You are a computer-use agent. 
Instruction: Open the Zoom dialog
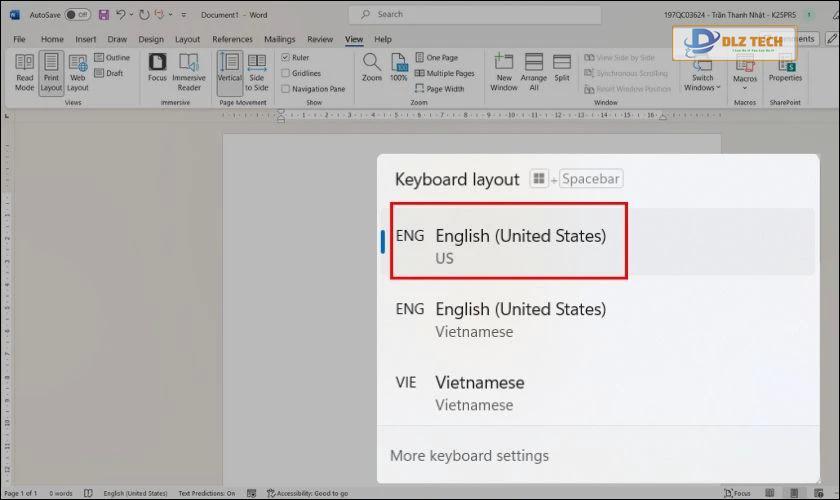click(372, 68)
